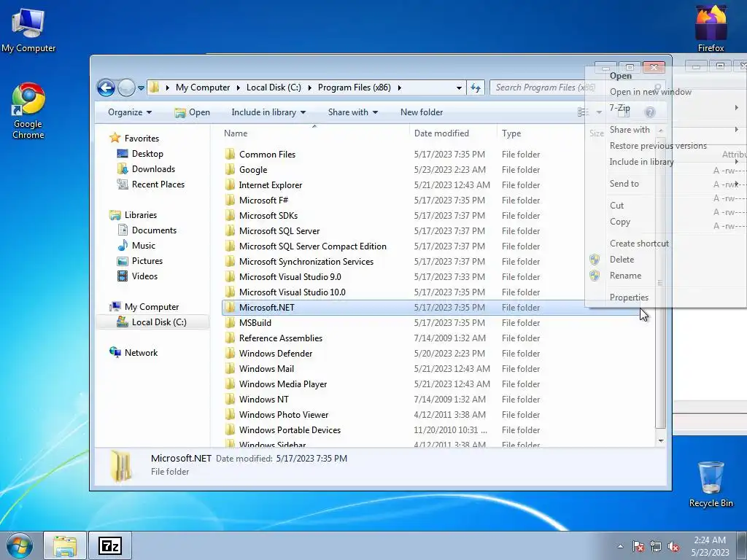Select the Google folder icon
This screenshot has height=560, width=747.
(x=230, y=169)
